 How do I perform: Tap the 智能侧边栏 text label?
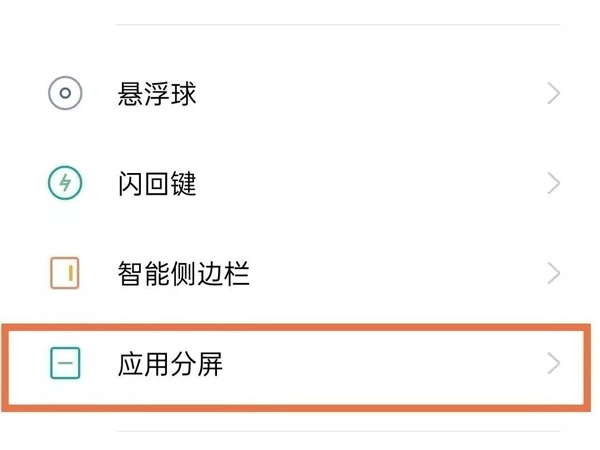(183, 273)
